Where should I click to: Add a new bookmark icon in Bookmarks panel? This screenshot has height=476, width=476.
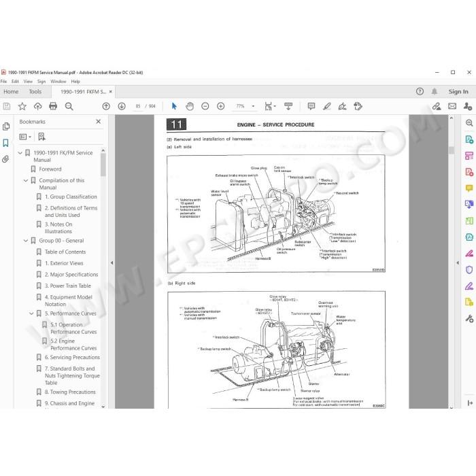pyautogui.click(x=41, y=137)
